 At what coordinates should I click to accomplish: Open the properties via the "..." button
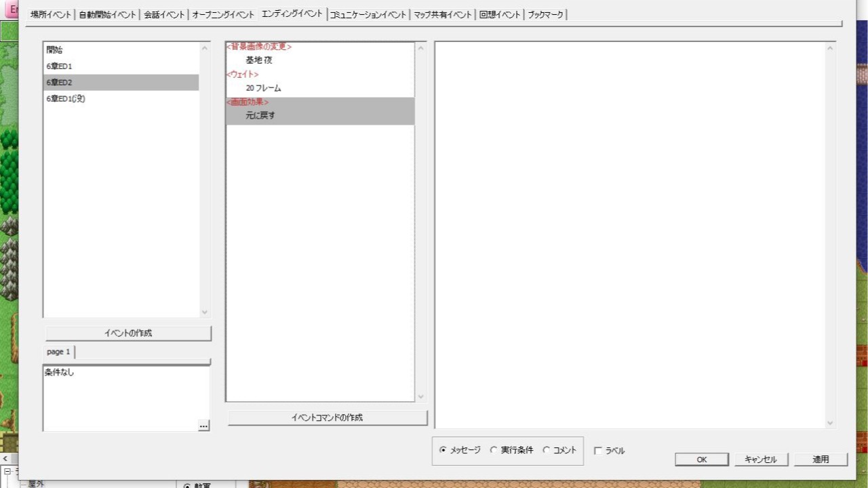pyautogui.click(x=203, y=426)
